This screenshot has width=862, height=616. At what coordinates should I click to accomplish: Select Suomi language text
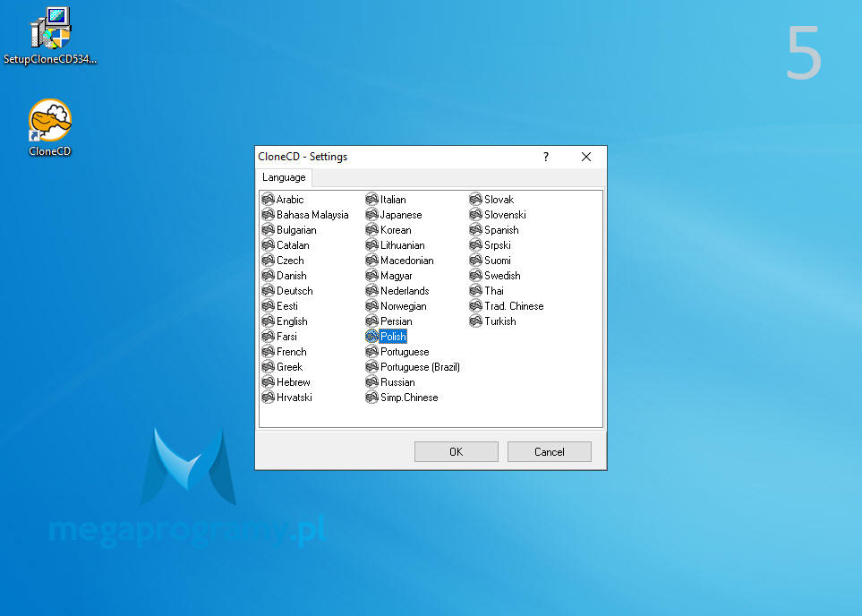point(498,261)
